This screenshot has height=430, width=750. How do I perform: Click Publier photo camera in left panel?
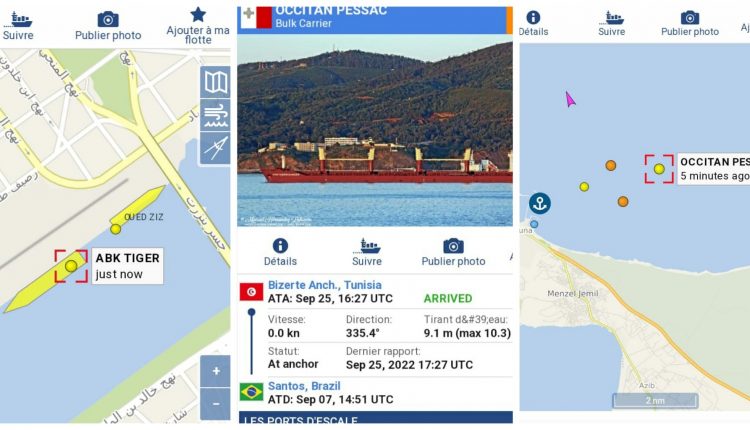(108, 26)
